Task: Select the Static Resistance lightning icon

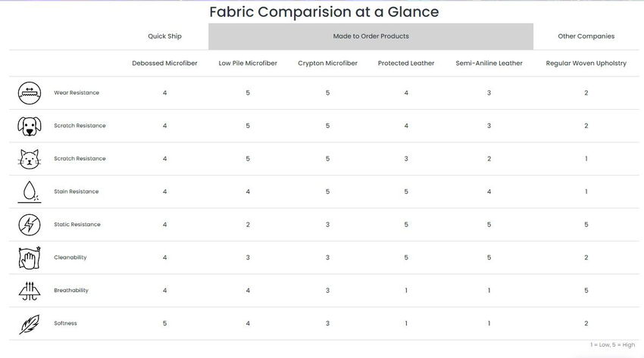Action: (29, 225)
